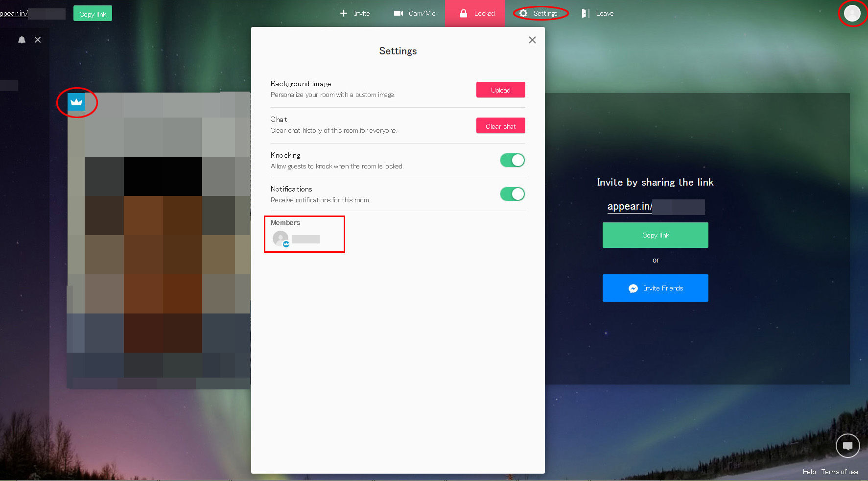Close the left sidebar with X icon
Image resolution: width=868 pixels, height=481 pixels.
(38, 40)
